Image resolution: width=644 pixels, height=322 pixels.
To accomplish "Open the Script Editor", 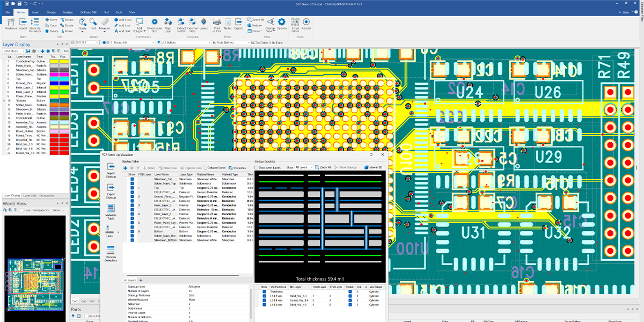I will [x=295, y=24].
